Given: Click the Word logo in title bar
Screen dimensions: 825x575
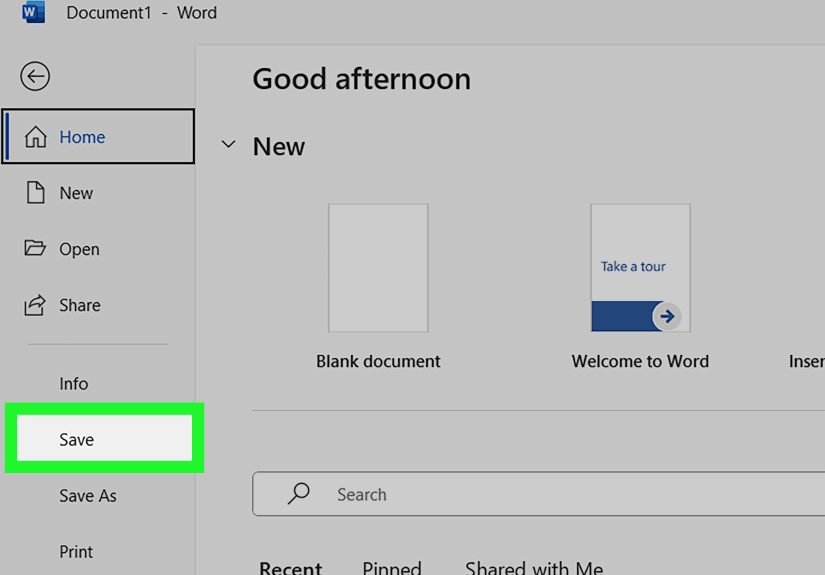Looking at the screenshot, I should tap(33, 12).
